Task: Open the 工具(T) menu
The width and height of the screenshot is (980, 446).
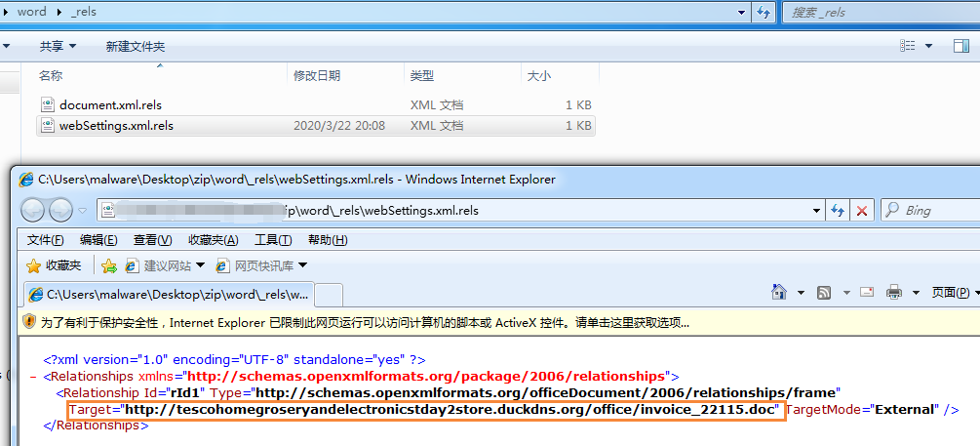Action: tap(273, 240)
